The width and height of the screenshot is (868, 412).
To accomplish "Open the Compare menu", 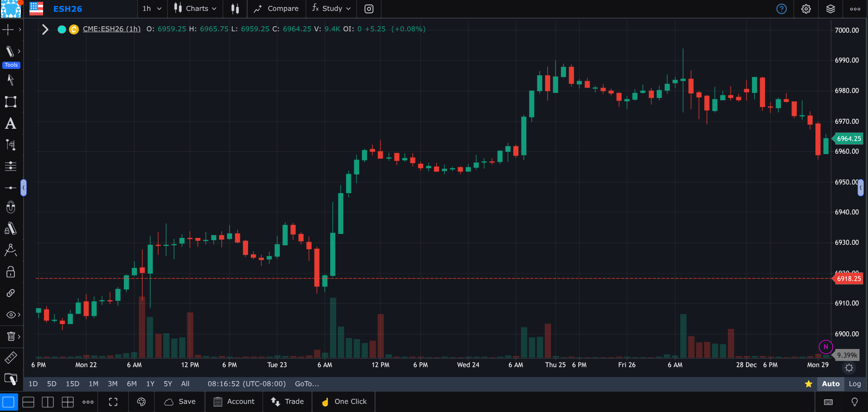I will pyautogui.click(x=277, y=9).
